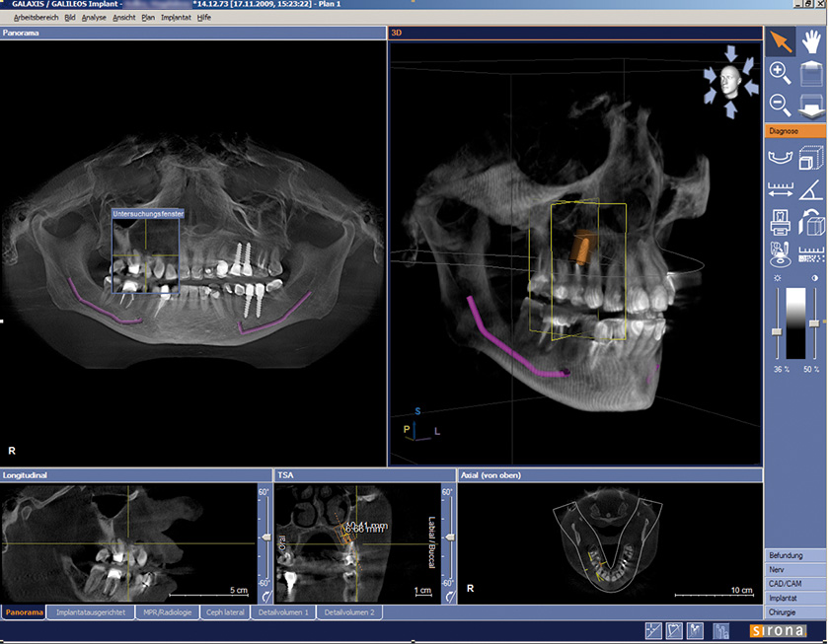Screen dimensions: 829x644
Task: Select the hand pan tool
Action: [811, 41]
